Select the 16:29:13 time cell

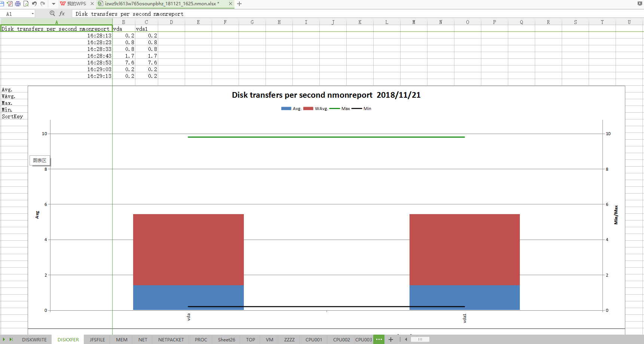click(56, 76)
